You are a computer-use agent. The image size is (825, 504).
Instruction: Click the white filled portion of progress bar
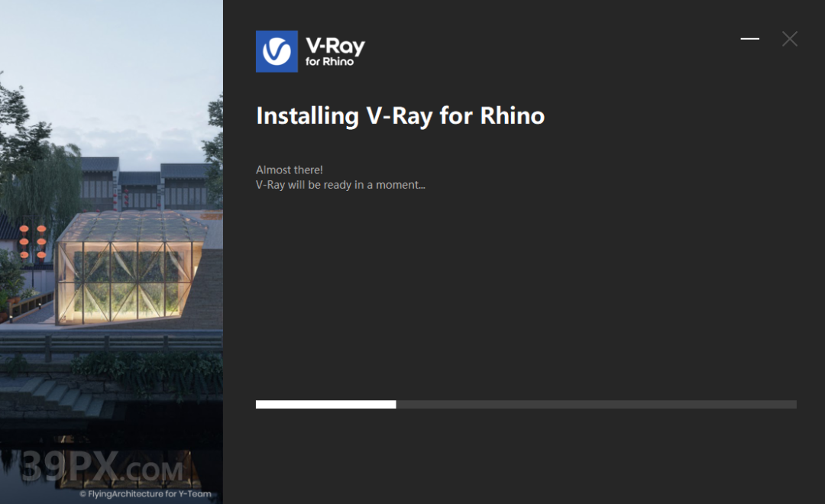click(x=325, y=404)
